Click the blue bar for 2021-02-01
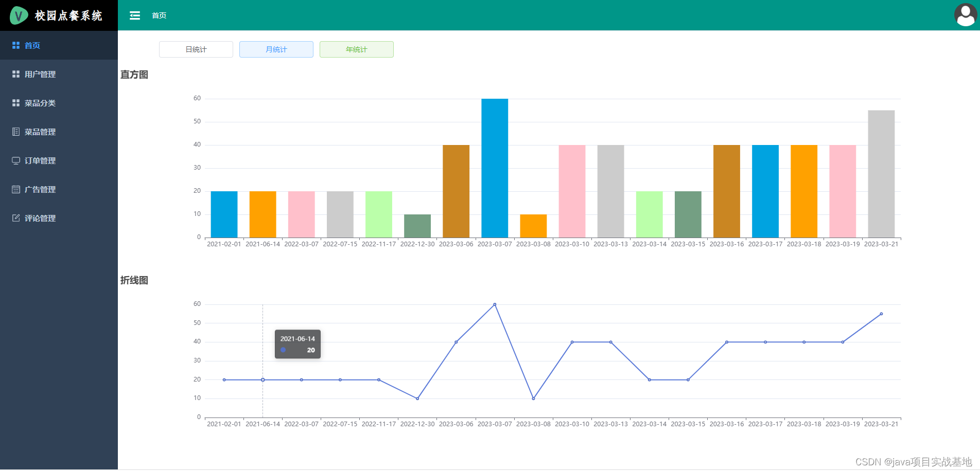The height and width of the screenshot is (472, 980). coord(224,214)
